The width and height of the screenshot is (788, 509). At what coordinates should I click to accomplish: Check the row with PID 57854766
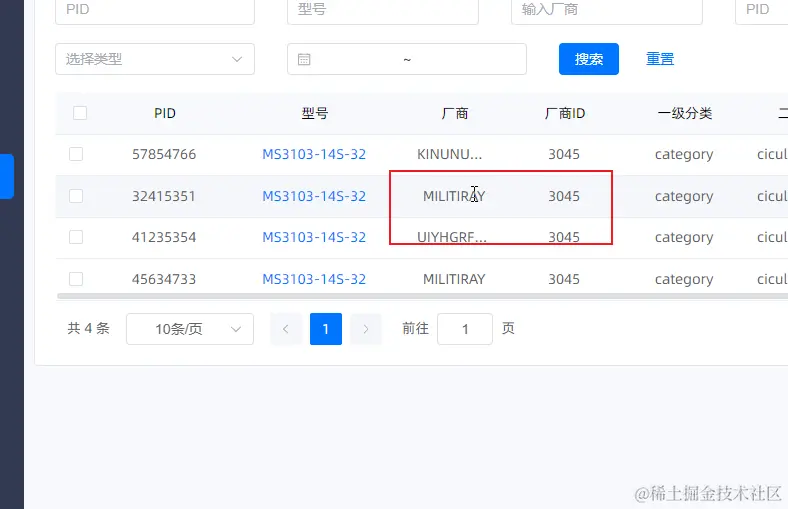pyautogui.click(x=76, y=154)
